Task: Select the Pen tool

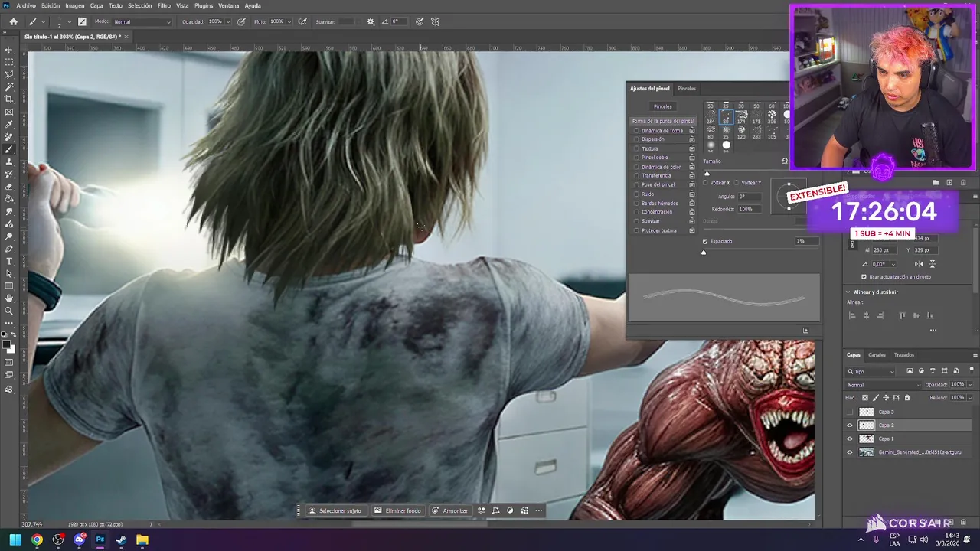Action: point(9,249)
